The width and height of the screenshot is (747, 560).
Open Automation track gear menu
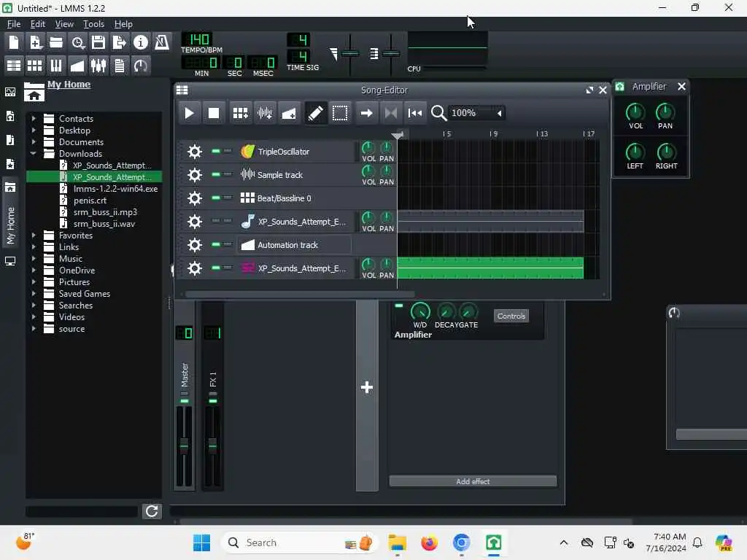(x=194, y=245)
